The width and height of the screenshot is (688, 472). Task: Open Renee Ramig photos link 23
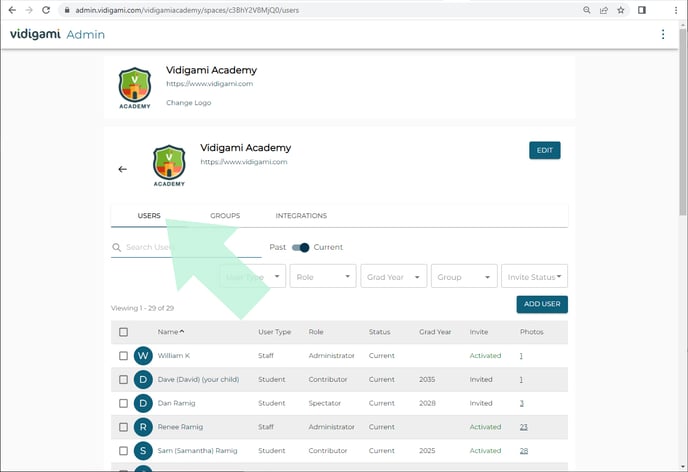click(524, 427)
